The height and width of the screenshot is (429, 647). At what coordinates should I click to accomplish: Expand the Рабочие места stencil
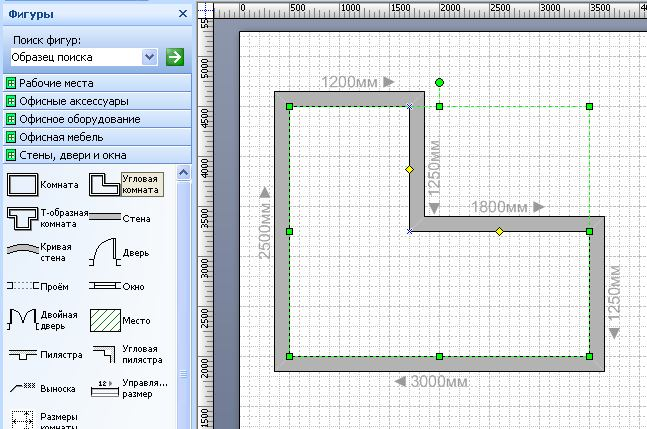97,83
